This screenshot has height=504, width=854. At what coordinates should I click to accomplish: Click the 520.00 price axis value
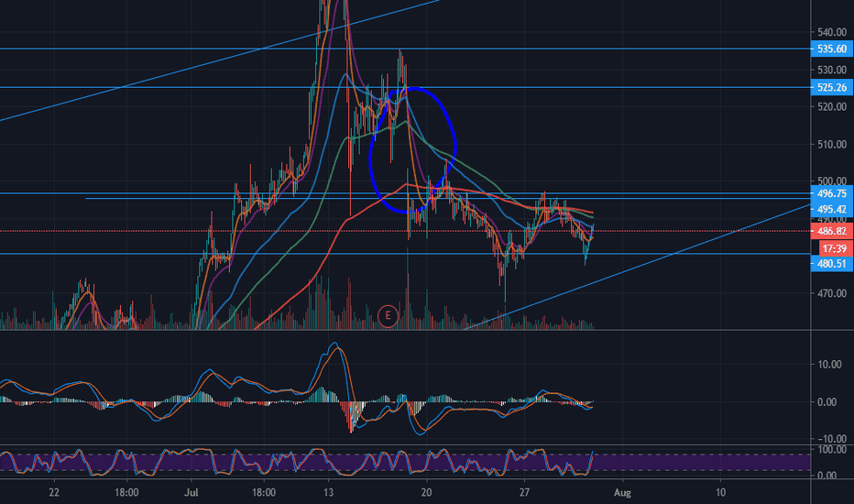(x=832, y=107)
